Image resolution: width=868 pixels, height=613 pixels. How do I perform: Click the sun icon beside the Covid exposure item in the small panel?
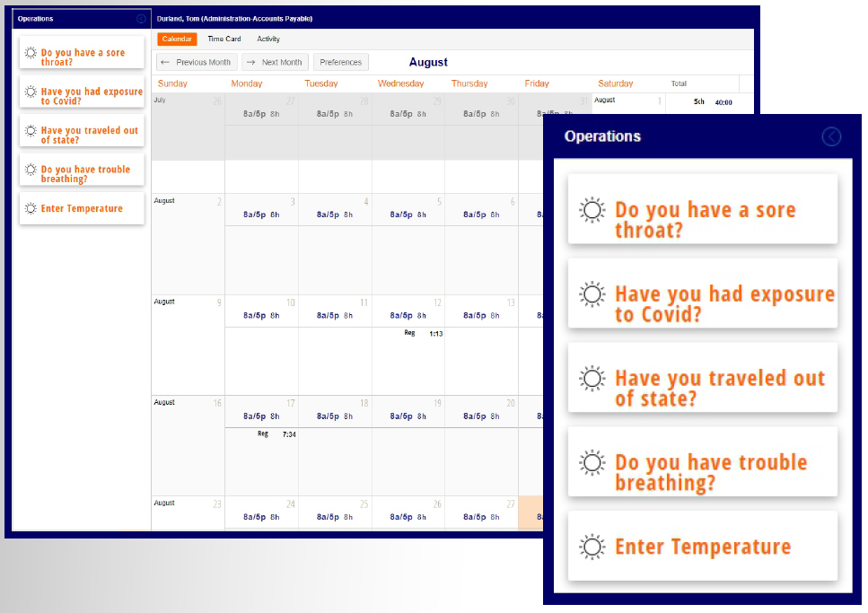coord(31,92)
